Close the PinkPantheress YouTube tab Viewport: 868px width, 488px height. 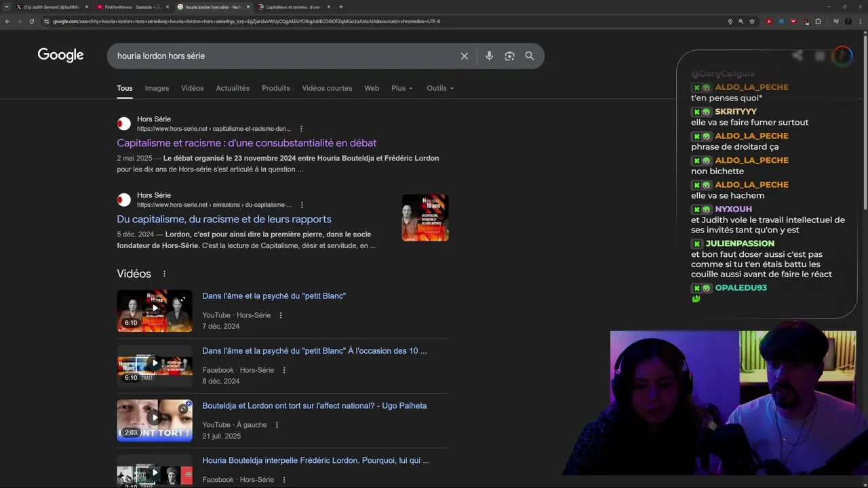click(167, 7)
